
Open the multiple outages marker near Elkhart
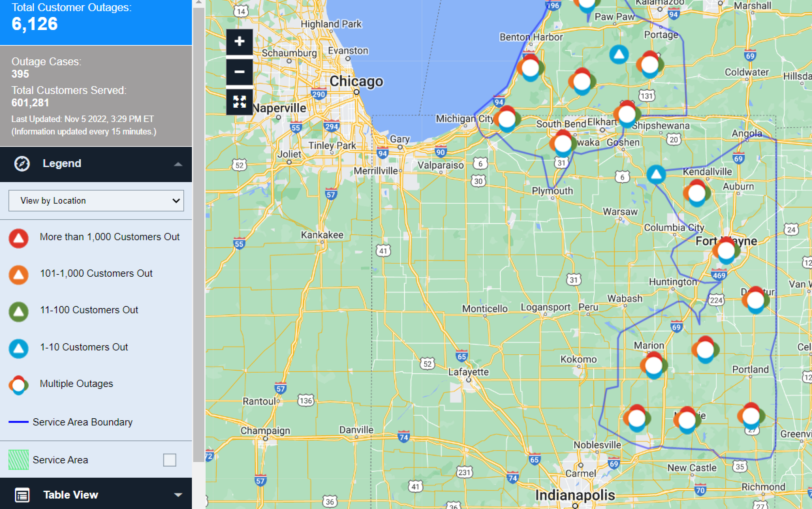pyautogui.click(x=627, y=114)
